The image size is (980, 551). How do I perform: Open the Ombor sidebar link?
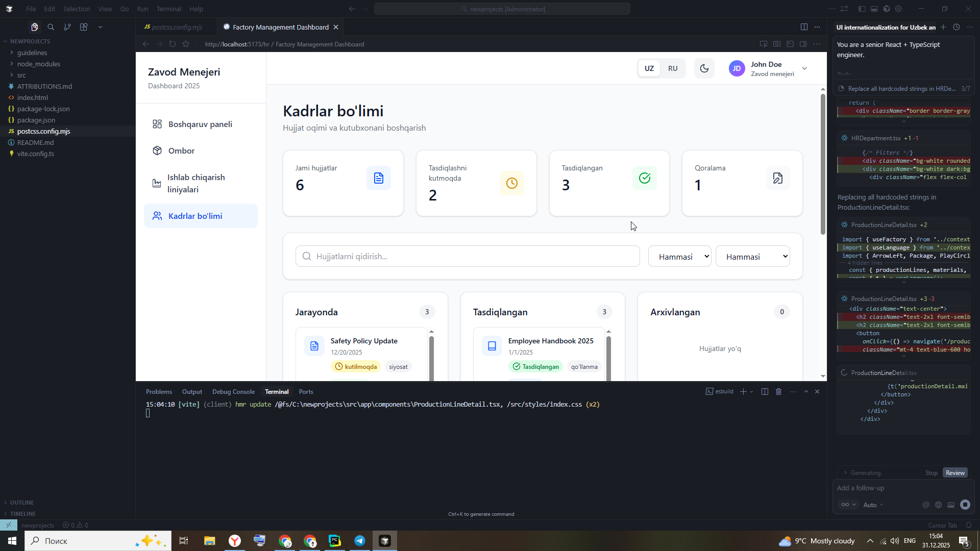point(181,151)
